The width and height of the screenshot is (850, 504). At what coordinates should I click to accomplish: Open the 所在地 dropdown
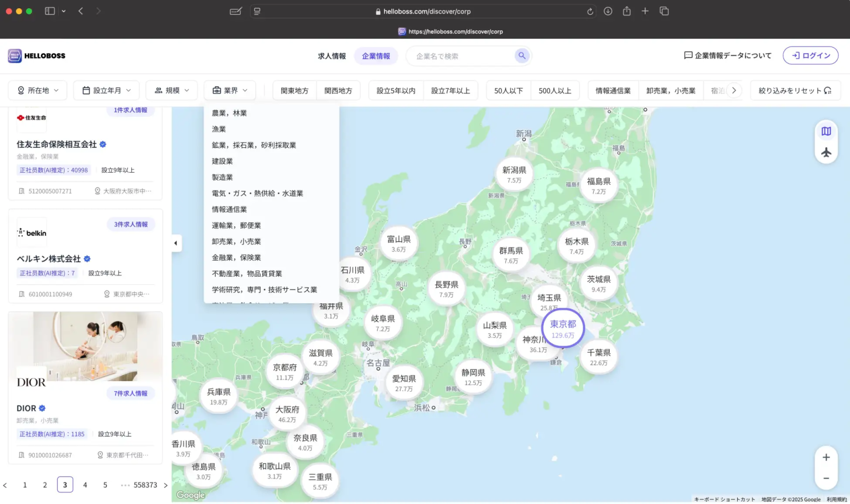[x=38, y=91]
